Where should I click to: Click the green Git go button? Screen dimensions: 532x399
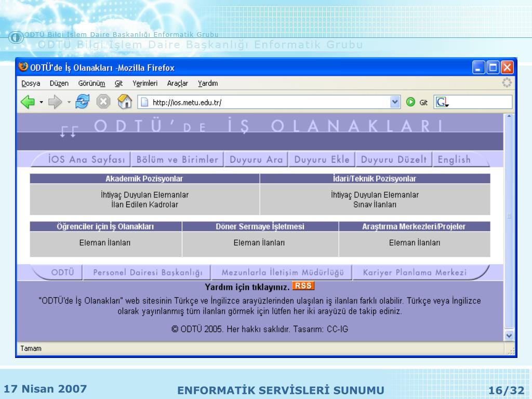[417, 102]
